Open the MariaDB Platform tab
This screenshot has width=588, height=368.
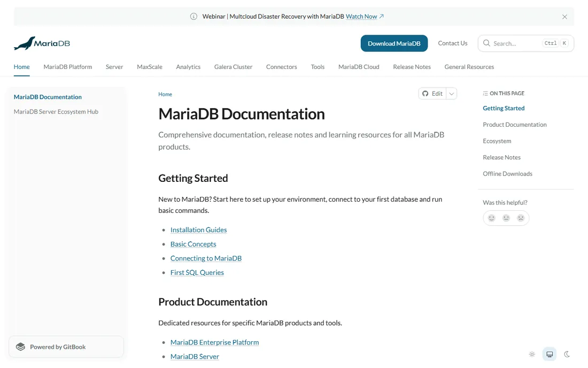[x=68, y=67]
